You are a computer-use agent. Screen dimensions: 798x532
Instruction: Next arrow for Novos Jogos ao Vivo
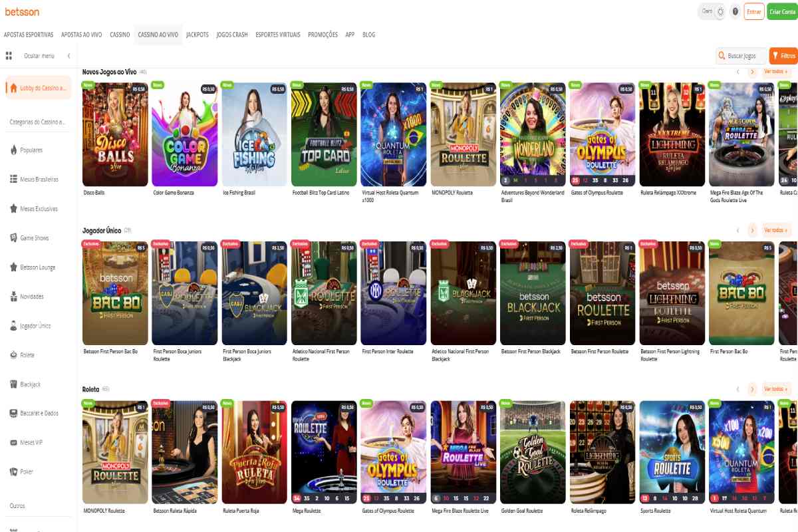[x=752, y=71]
